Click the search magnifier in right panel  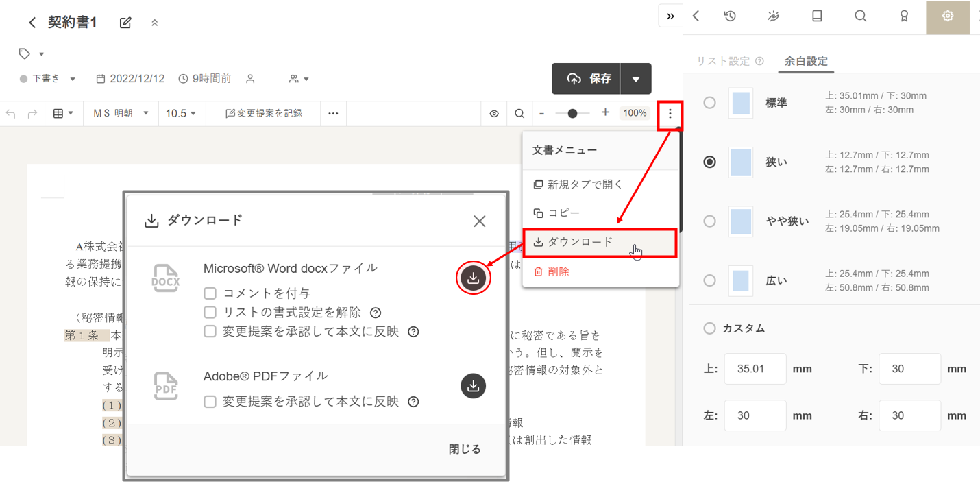861,16
